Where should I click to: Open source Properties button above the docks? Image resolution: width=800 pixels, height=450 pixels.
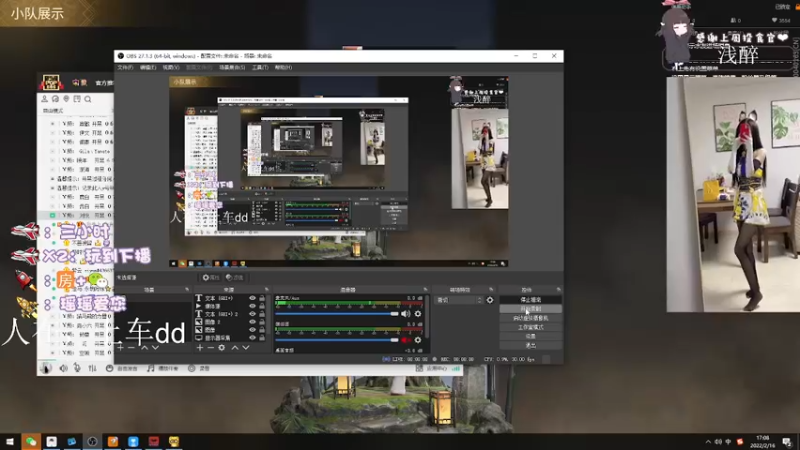click(x=210, y=278)
